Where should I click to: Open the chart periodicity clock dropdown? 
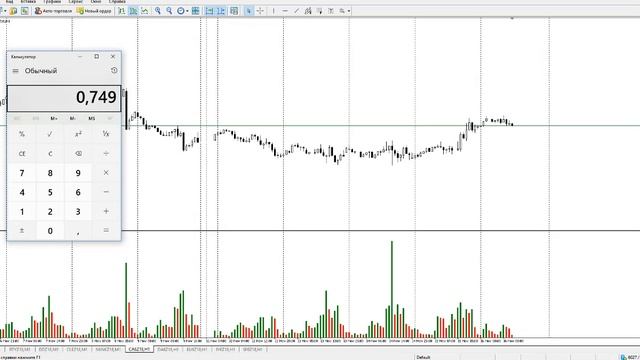click(x=182, y=11)
